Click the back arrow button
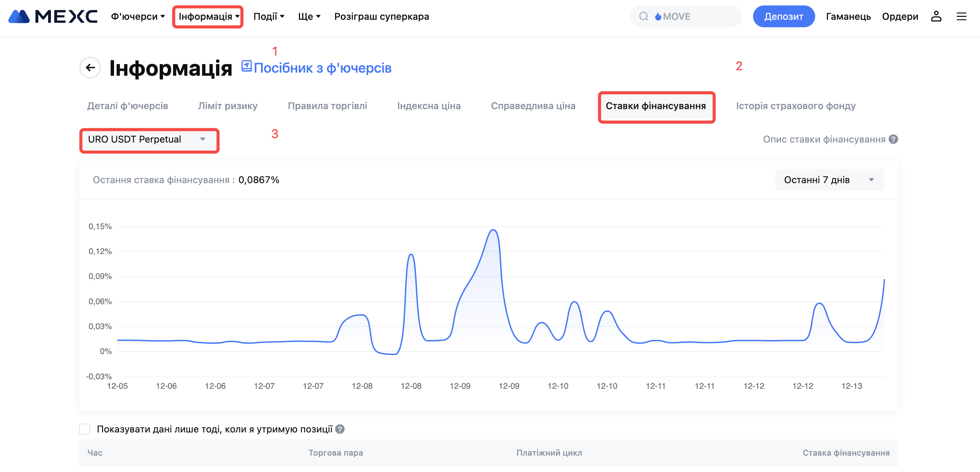 90,68
